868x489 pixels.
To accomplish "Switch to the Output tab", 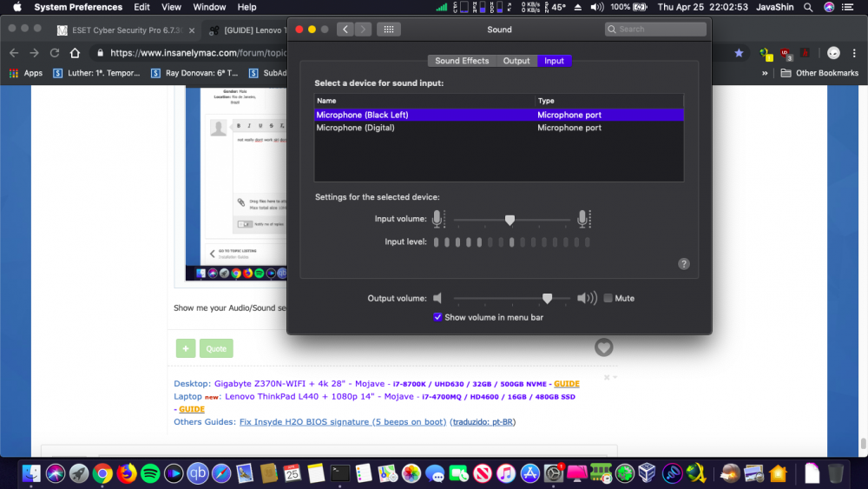I will (x=516, y=61).
